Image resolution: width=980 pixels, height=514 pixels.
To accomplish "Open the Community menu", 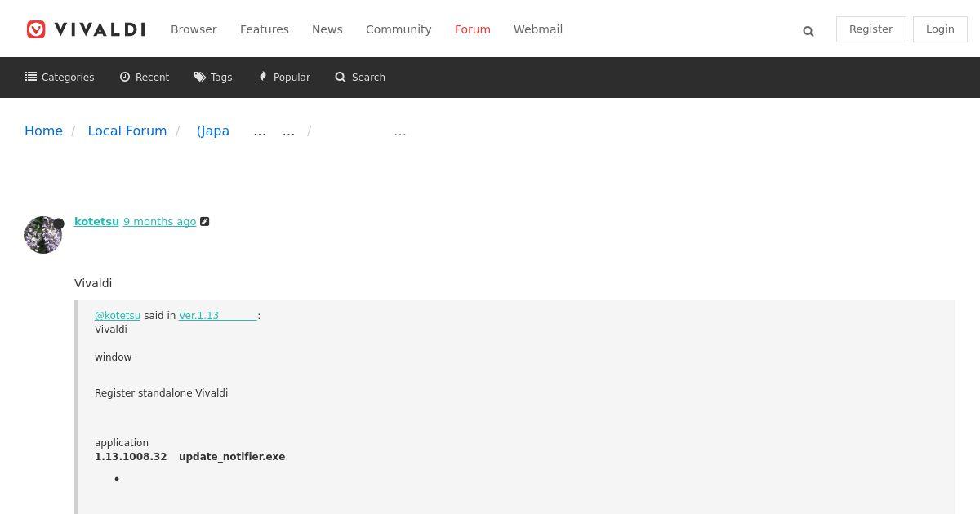I will tap(399, 29).
